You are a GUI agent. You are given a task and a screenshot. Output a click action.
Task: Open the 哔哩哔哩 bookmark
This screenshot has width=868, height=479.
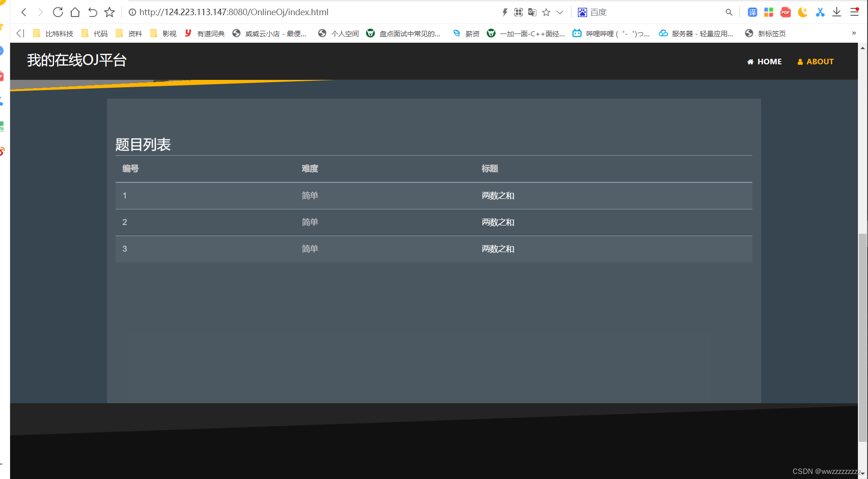point(611,34)
